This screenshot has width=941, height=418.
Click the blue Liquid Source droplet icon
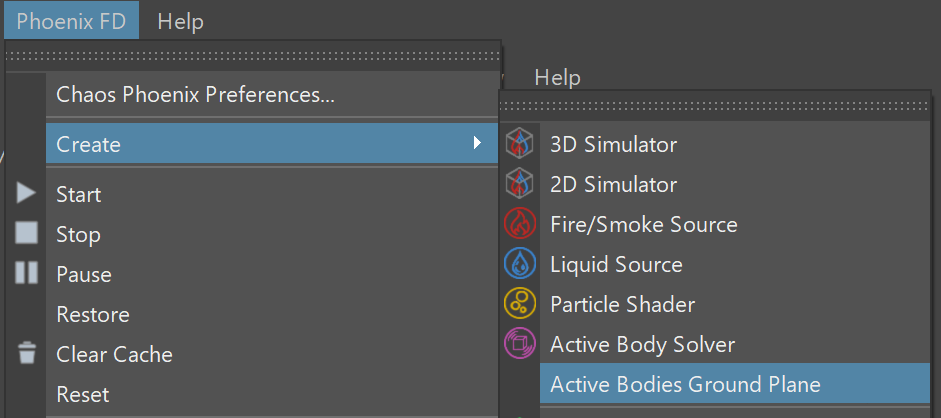[x=519, y=264]
